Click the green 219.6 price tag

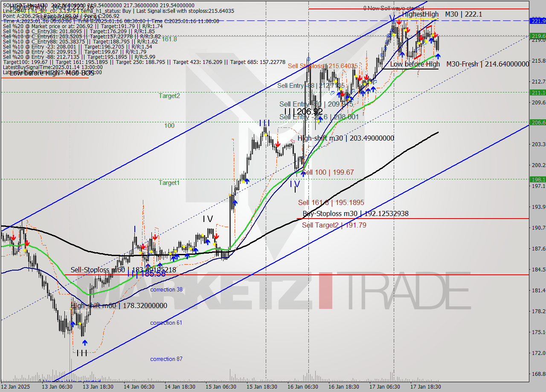click(537, 36)
